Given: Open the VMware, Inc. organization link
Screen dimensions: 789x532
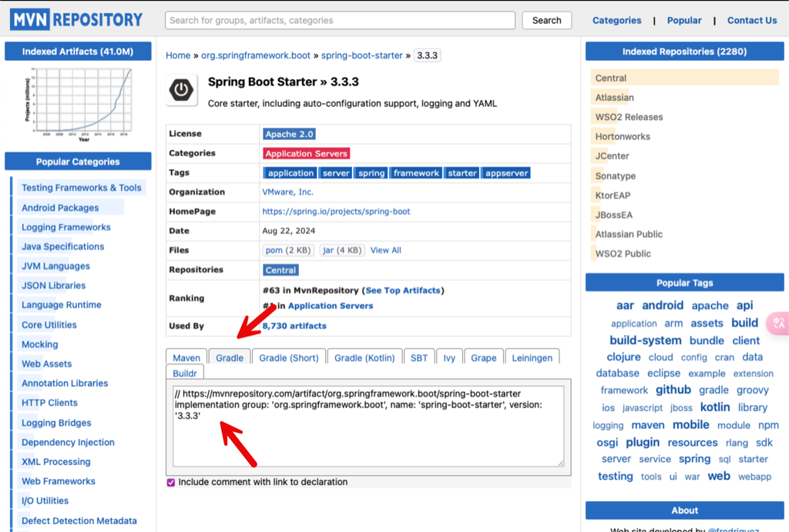Looking at the screenshot, I should click(x=287, y=192).
